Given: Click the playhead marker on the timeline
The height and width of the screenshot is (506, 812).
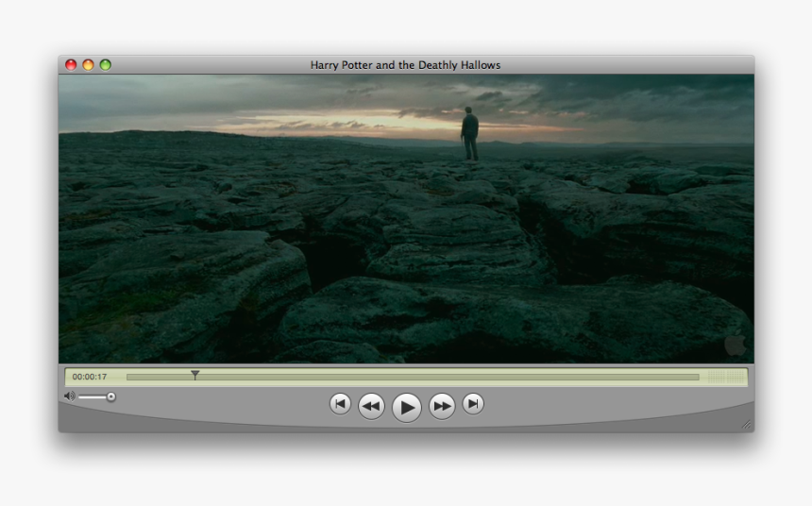Looking at the screenshot, I should 195,375.
